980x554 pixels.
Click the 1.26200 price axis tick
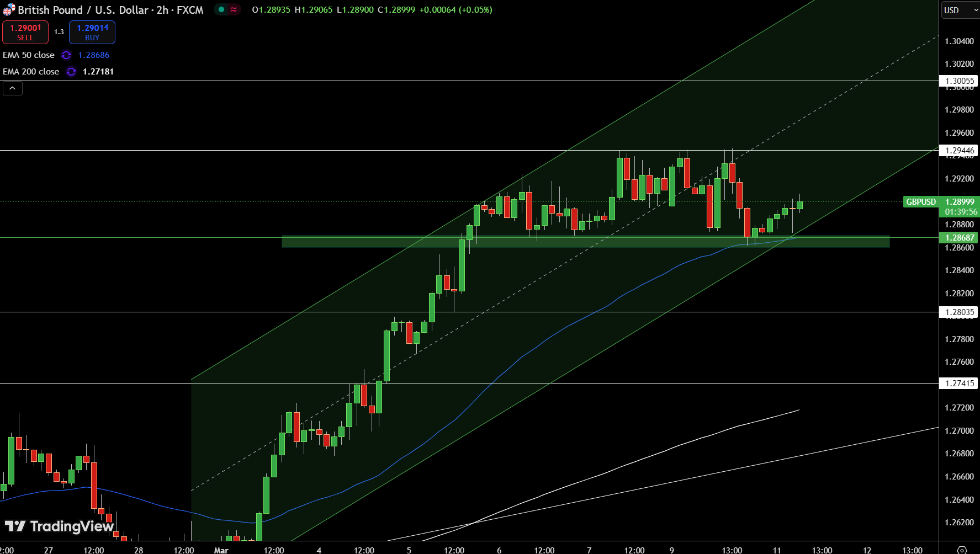coord(960,523)
